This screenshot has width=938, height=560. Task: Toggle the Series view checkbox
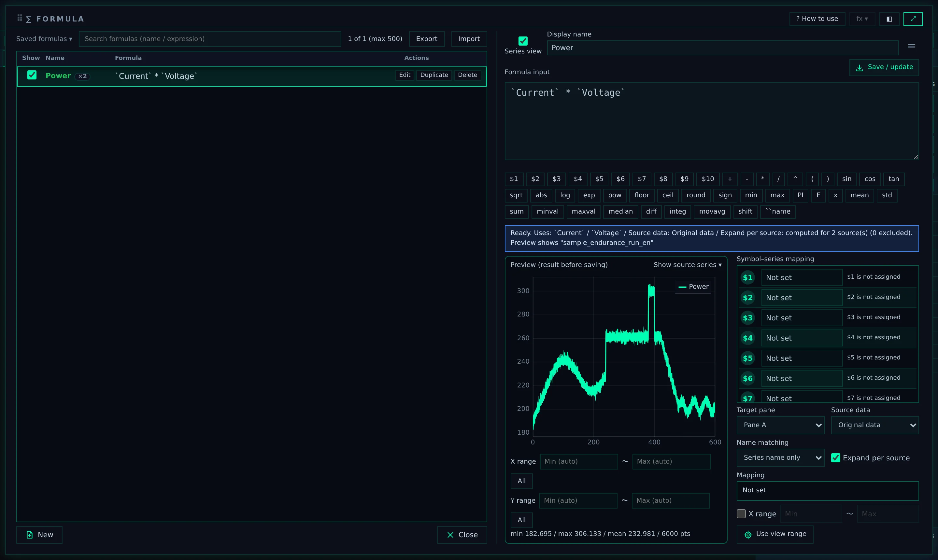coord(523,41)
